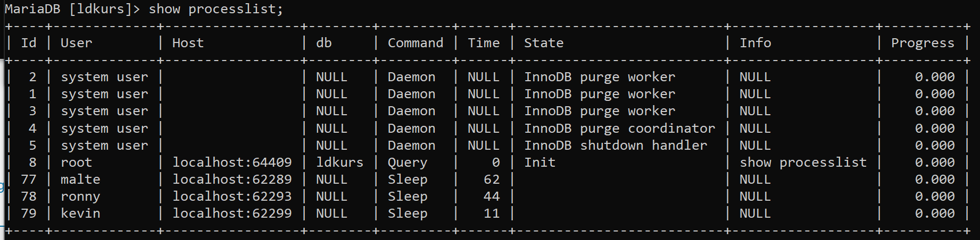Click the Progress column header
This screenshot has height=240, width=980.
(x=923, y=44)
